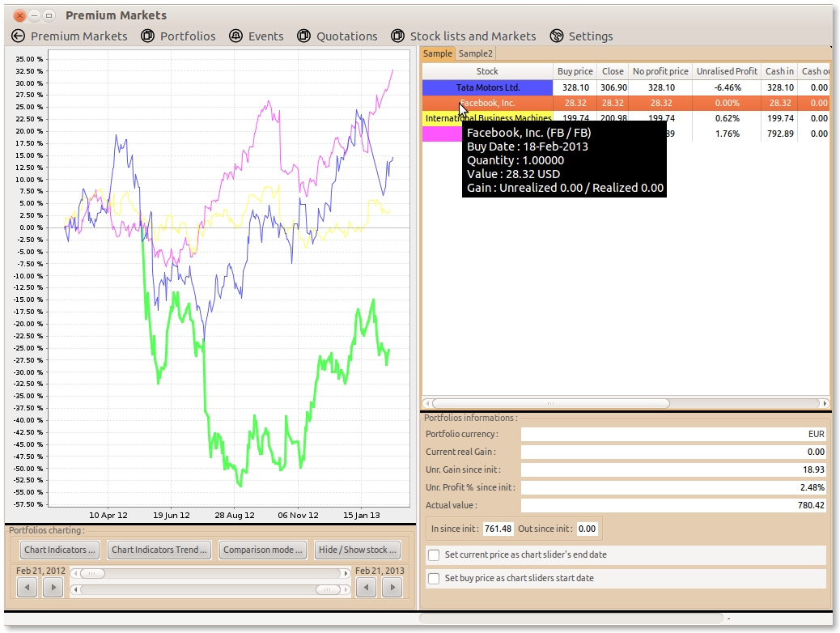Click the 1.76% unrealised profit cell
This screenshot has height=633, width=840.
tap(727, 134)
